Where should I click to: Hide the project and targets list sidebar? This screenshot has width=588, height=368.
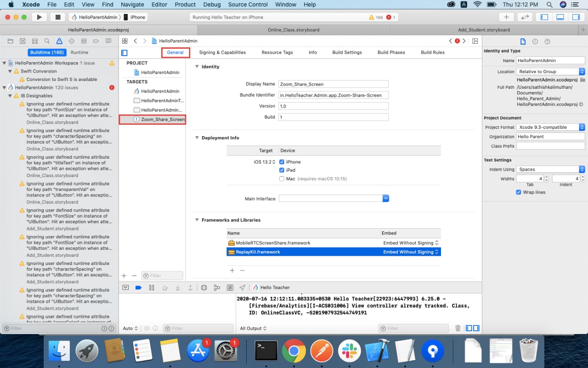[x=124, y=53]
